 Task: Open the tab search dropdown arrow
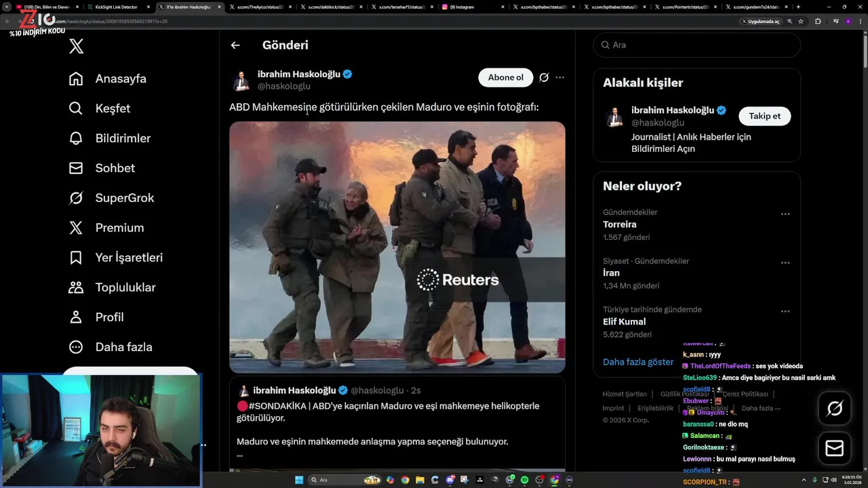click(6, 7)
